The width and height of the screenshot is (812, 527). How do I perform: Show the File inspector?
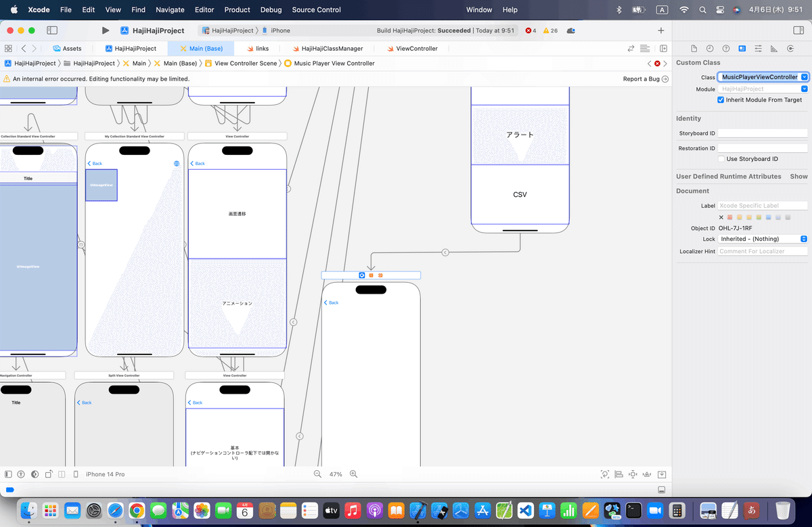[694, 49]
